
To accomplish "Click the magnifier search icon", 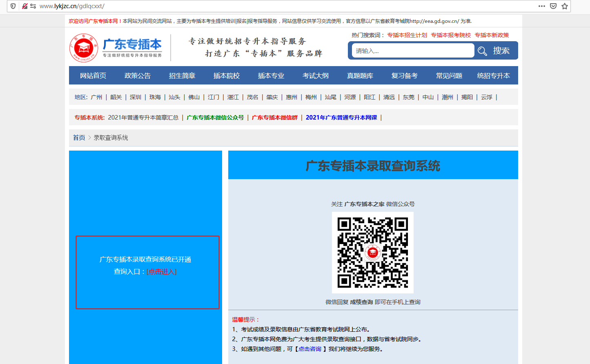I will [482, 51].
